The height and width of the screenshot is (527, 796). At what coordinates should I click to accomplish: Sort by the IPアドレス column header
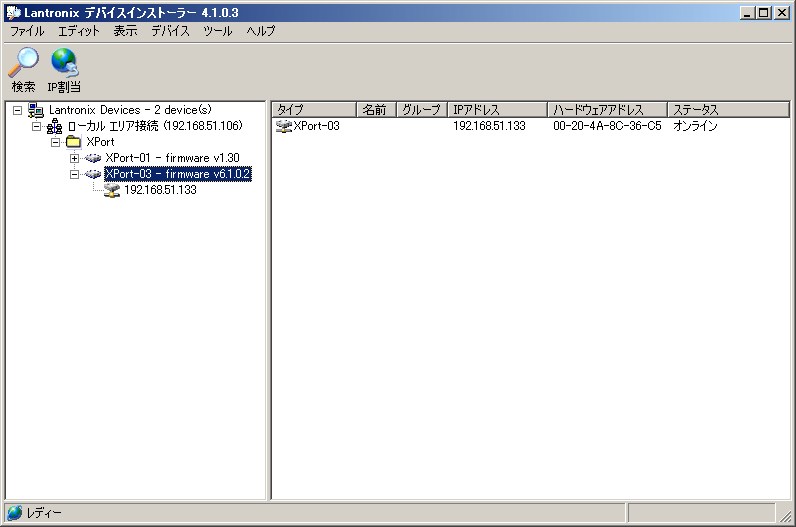(x=497, y=110)
